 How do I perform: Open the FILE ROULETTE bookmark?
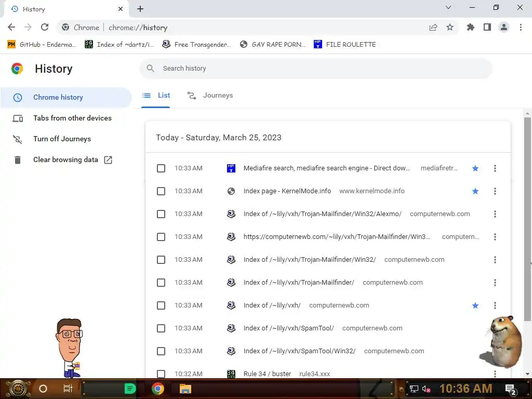345,45
